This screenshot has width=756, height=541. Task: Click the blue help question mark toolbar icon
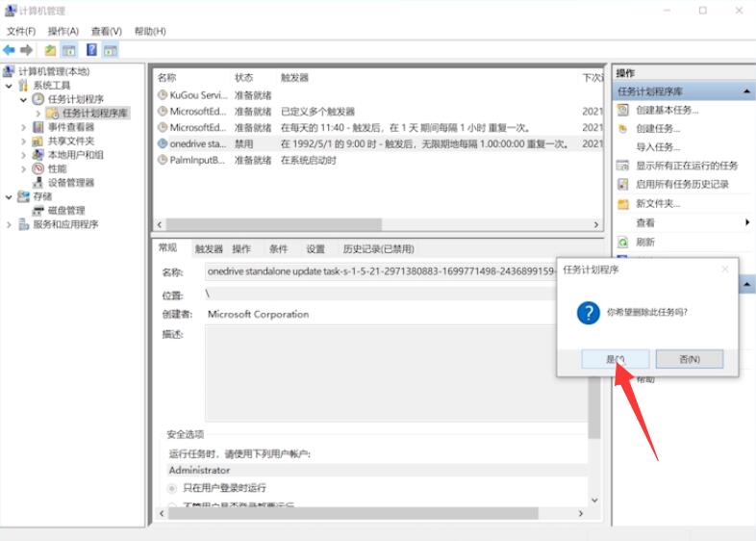pyautogui.click(x=91, y=50)
